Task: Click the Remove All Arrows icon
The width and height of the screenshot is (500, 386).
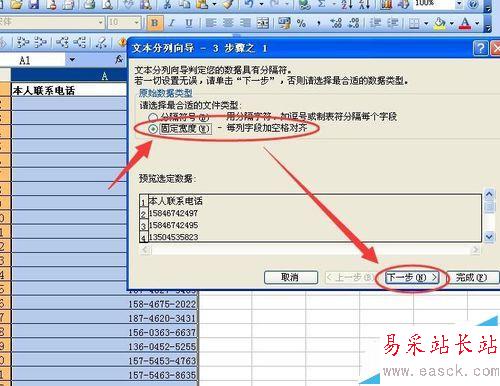Action: 101,42
